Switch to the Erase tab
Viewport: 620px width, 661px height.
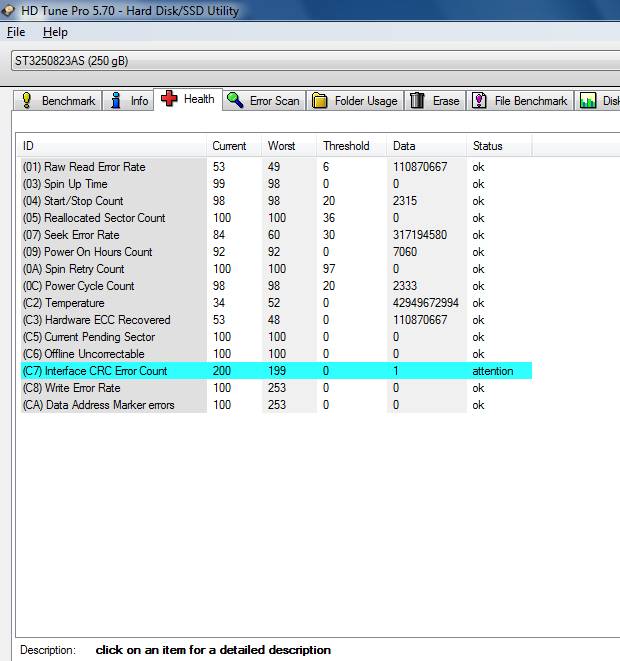[x=435, y=101]
